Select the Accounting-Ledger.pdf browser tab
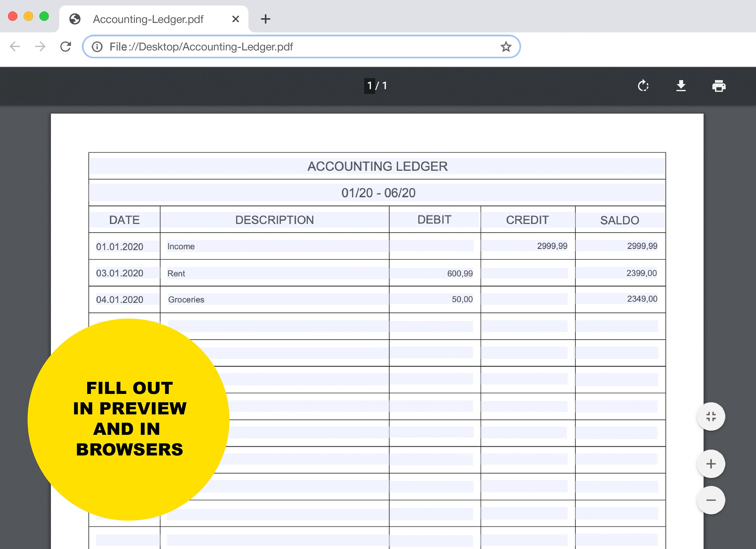This screenshot has height=549, width=756. pos(148,19)
